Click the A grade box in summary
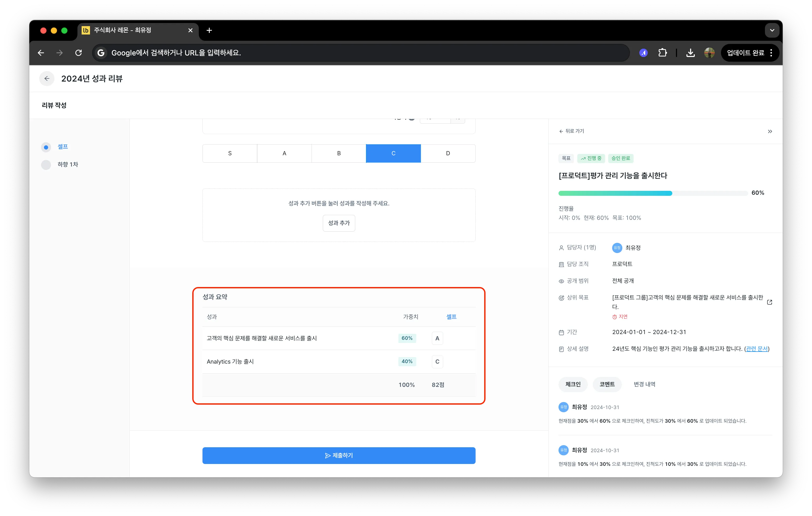Screen dimensions: 812x516 pos(437,339)
